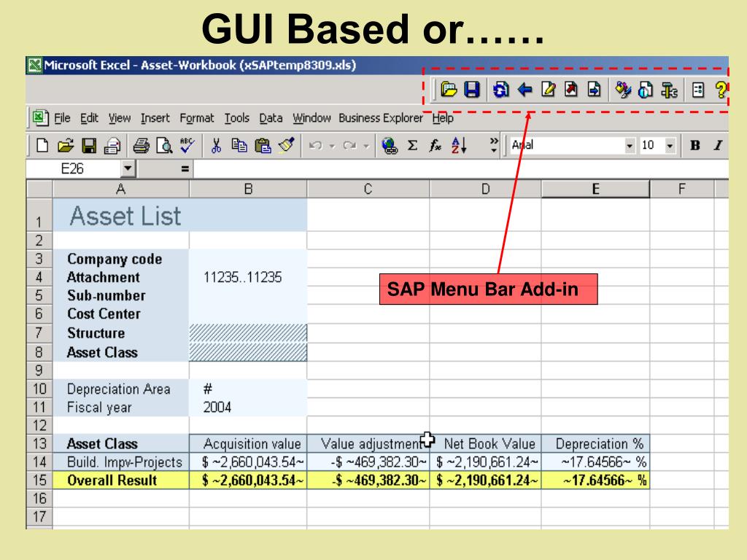Cut selection with the scissors icon
Screen dimensions: 747x560
point(216,146)
